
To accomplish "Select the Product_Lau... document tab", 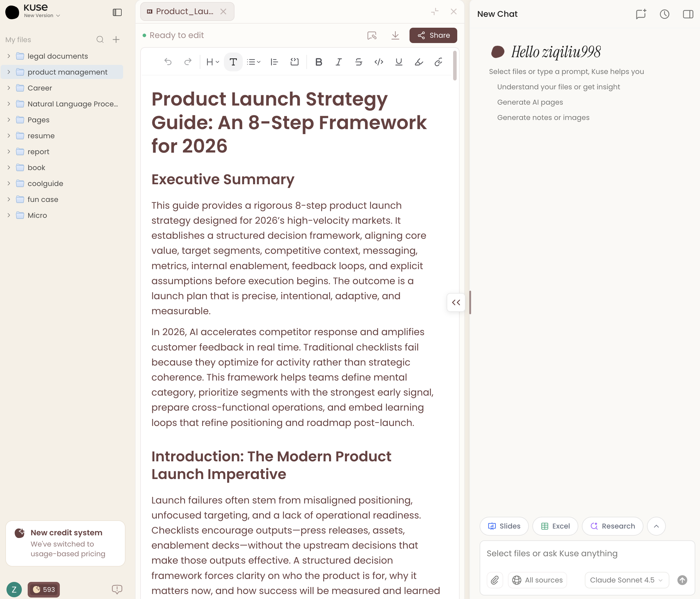I will (x=184, y=11).
